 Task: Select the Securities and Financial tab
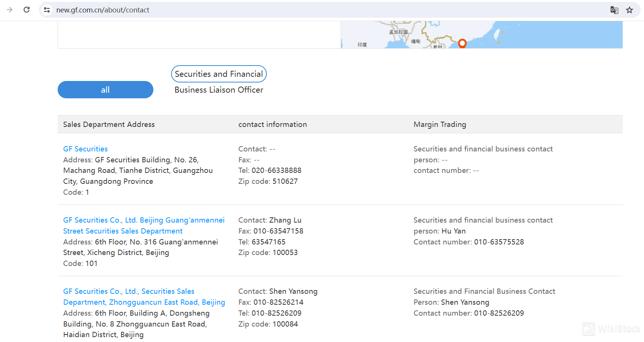pyautogui.click(x=219, y=74)
